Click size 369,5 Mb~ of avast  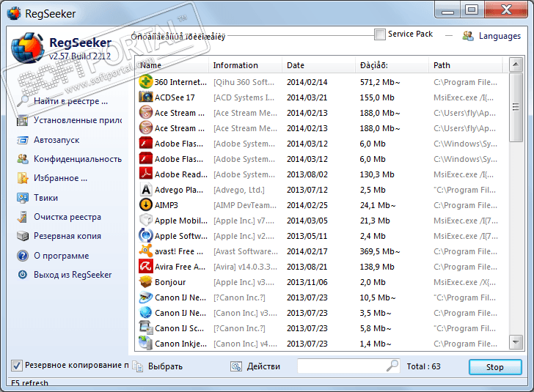click(x=380, y=251)
